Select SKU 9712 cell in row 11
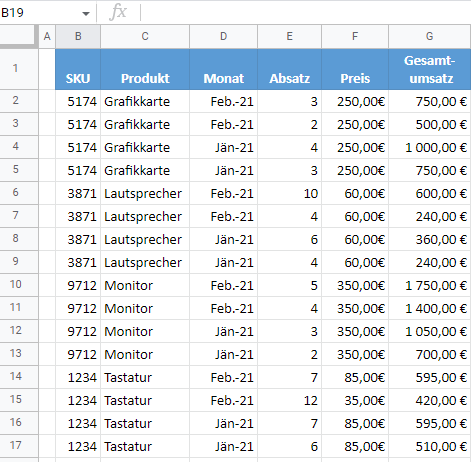Image resolution: width=471 pixels, height=462 pixels. click(78, 308)
